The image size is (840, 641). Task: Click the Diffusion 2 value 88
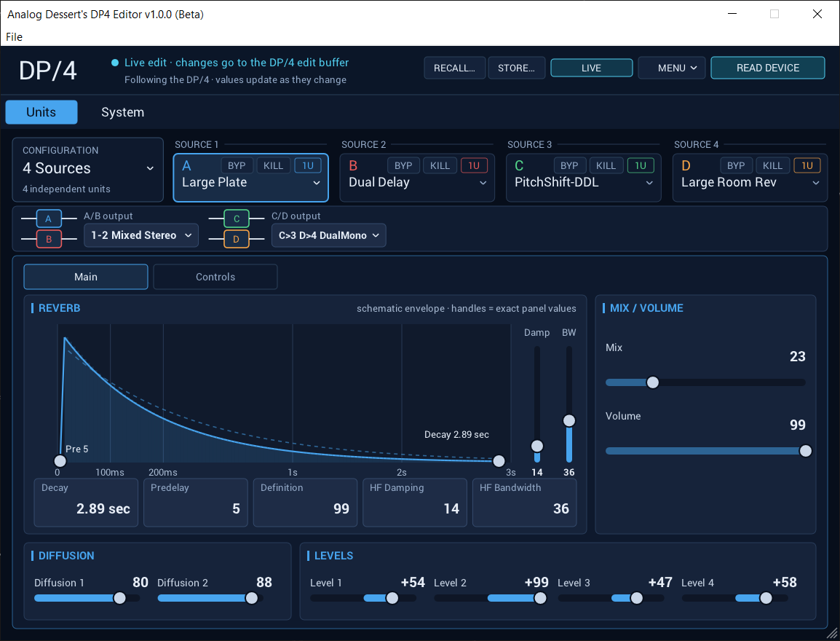click(264, 583)
